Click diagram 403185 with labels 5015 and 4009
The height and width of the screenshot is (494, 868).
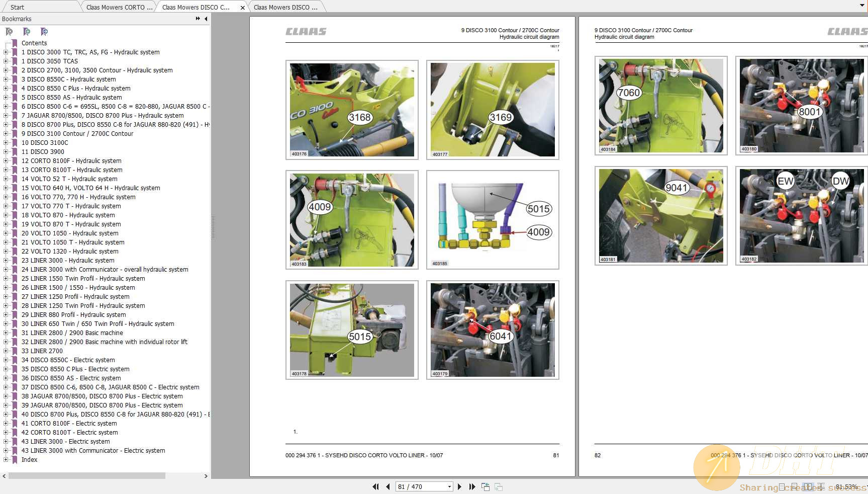tap(493, 220)
